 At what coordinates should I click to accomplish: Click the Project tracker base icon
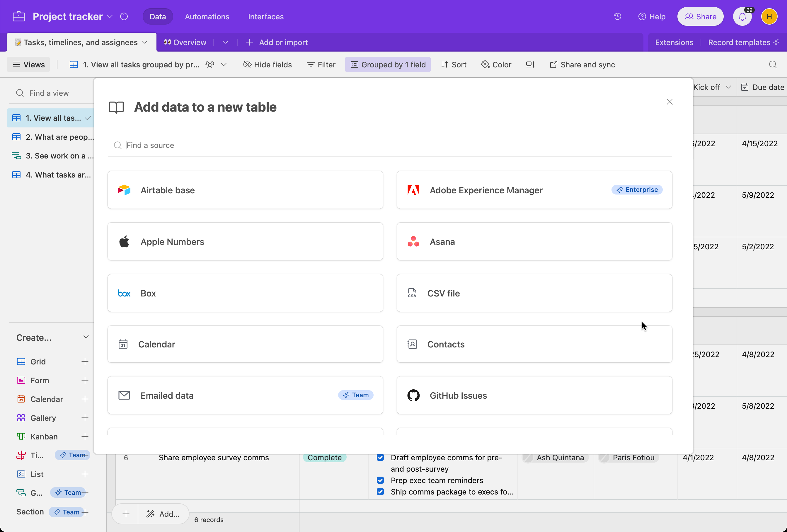tap(19, 16)
